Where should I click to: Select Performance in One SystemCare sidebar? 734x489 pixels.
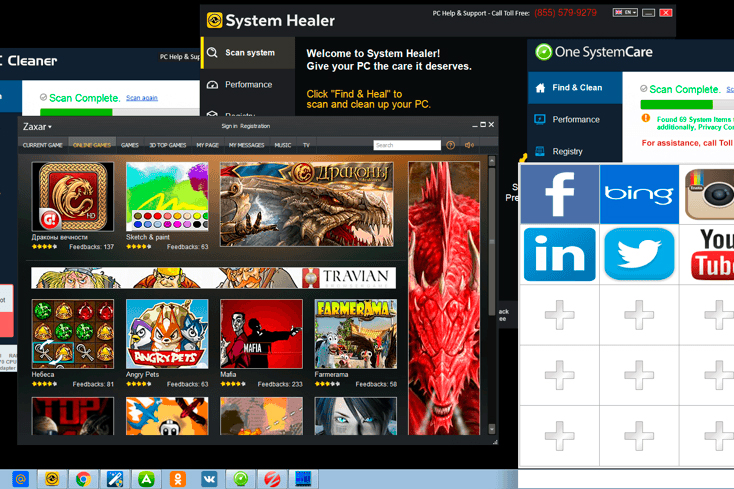click(575, 119)
